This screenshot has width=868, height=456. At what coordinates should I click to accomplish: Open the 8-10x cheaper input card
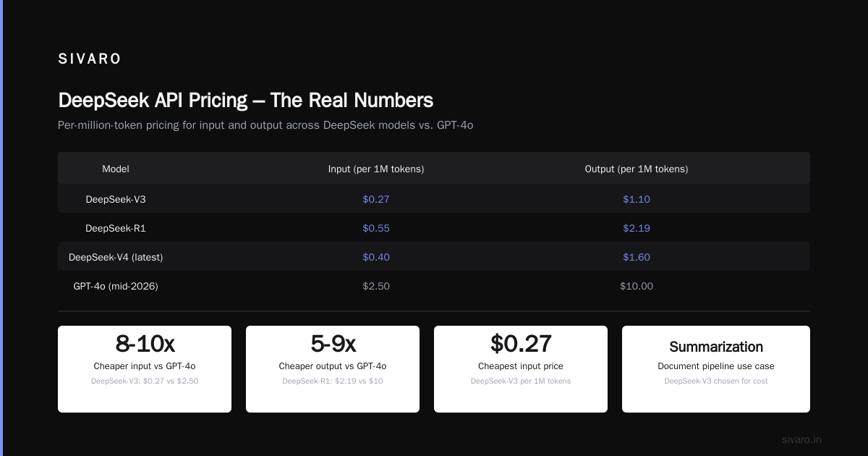point(145,369)
